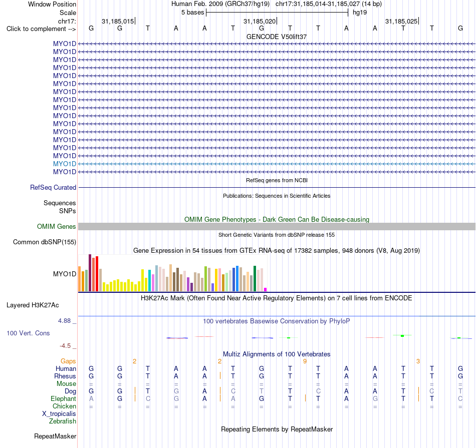Select the 'Zebrafish' alignment row label
The width and height of the screenshot is (476, 448).
[x=63, y=421]
